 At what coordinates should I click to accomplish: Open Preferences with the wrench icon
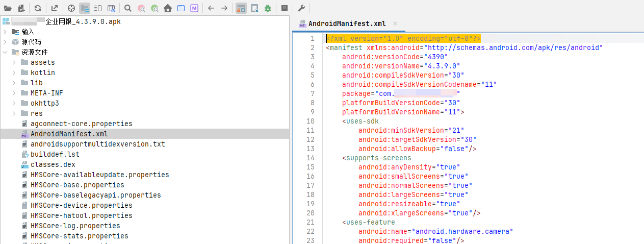pos(301,8)
